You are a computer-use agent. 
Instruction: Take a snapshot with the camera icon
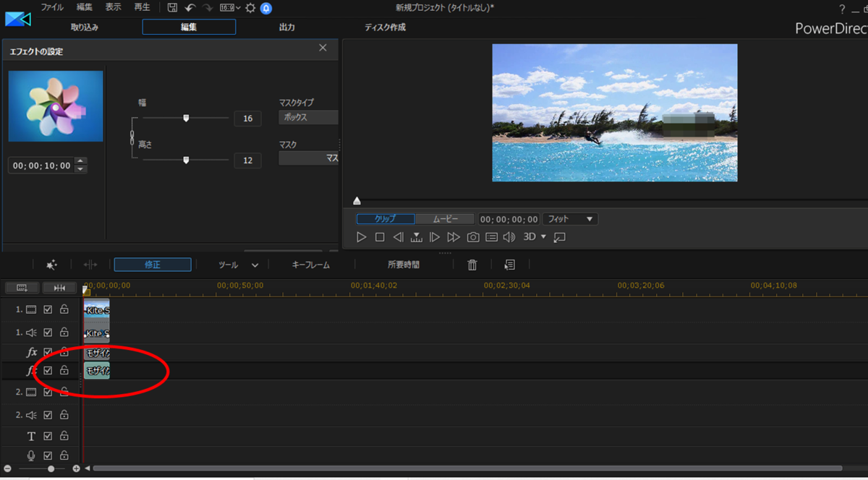coord(472,237)
